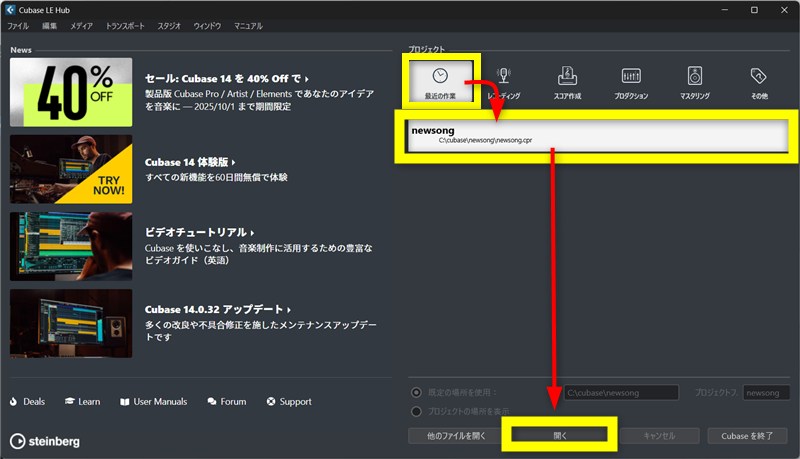The image size is (800, 459).
Task: Select 既定の場所を使用 radio button
Action: click(x=416, y=392)
